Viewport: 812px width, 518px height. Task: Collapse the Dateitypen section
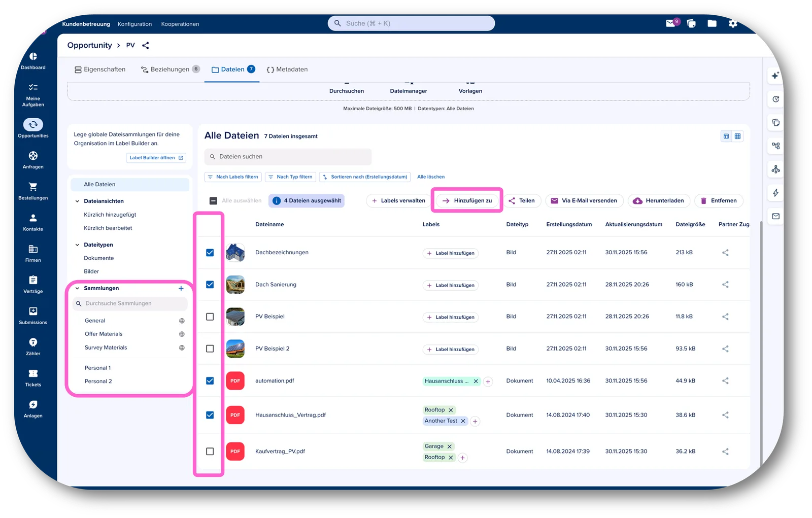pyautogui.click(x=77, y=245)
